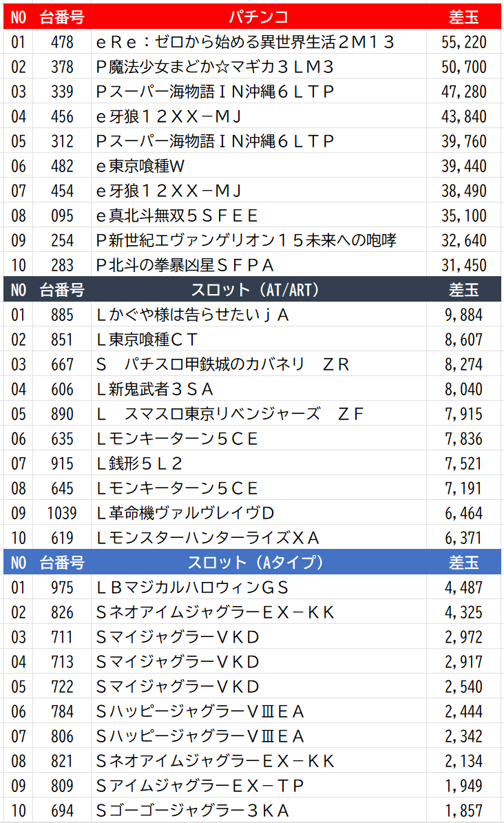504x823 pixels.
Task: Select machine number 821
Action: click(62, 761)
